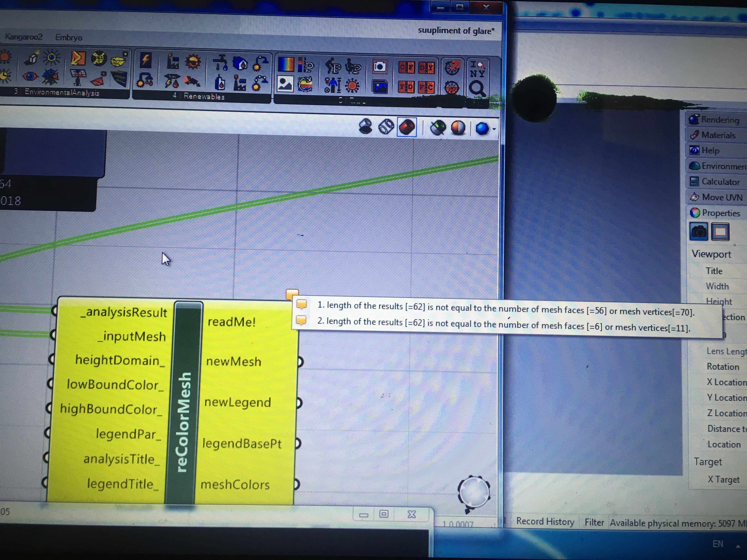The image size is (747, 560).
Task: Turn off Grasshopper preview with no-preview icon
Action: [x=365, y=127]
